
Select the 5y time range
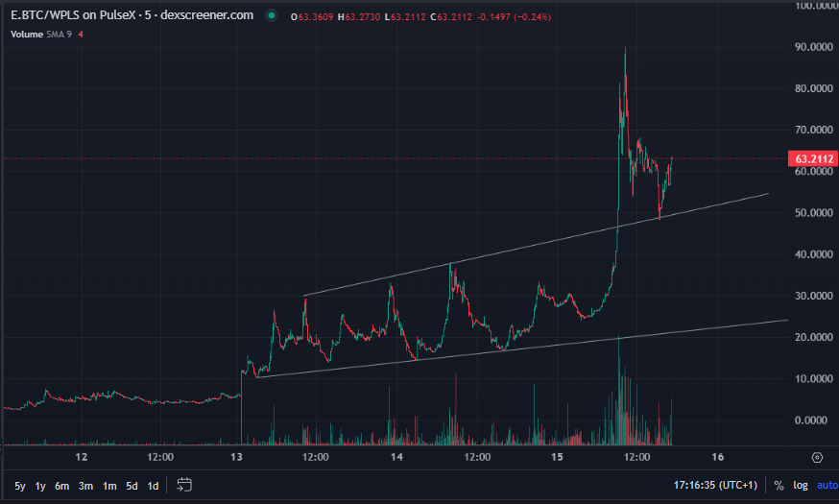point(20,486)
